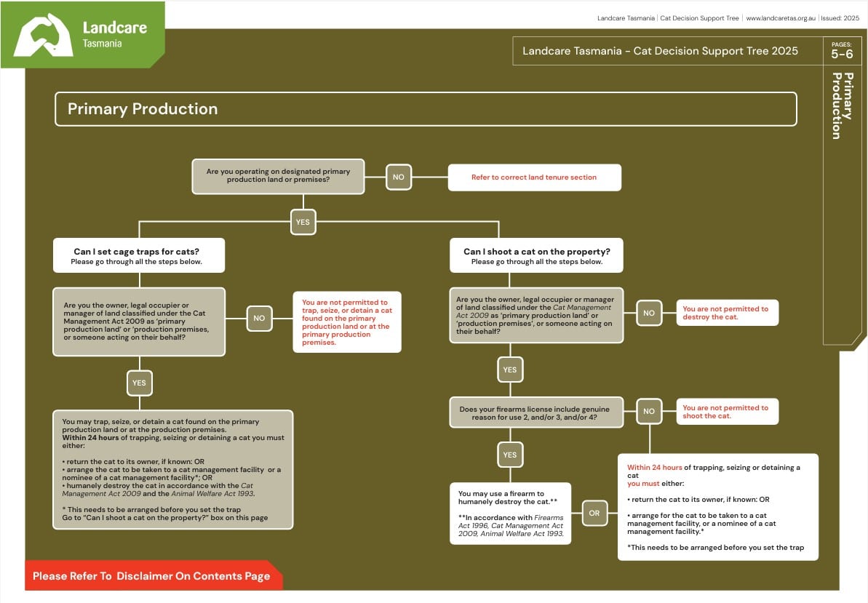Click the YES box in the cage traps branch
The image size is (868, 603).
[140, 383]
